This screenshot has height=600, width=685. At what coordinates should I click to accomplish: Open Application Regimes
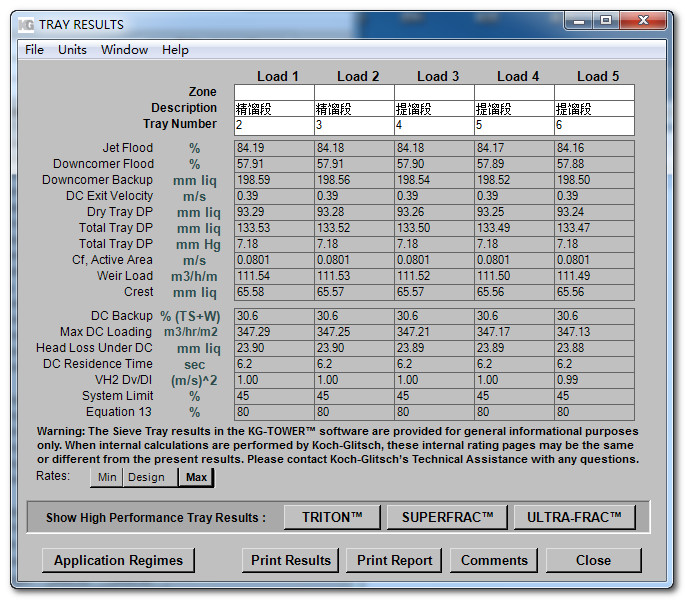coord(118,560)
